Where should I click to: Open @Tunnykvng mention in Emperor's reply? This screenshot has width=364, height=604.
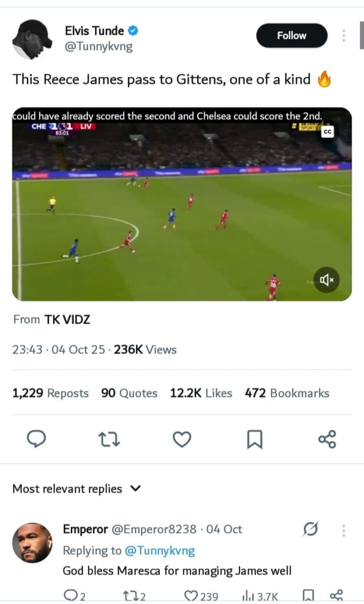159,550
